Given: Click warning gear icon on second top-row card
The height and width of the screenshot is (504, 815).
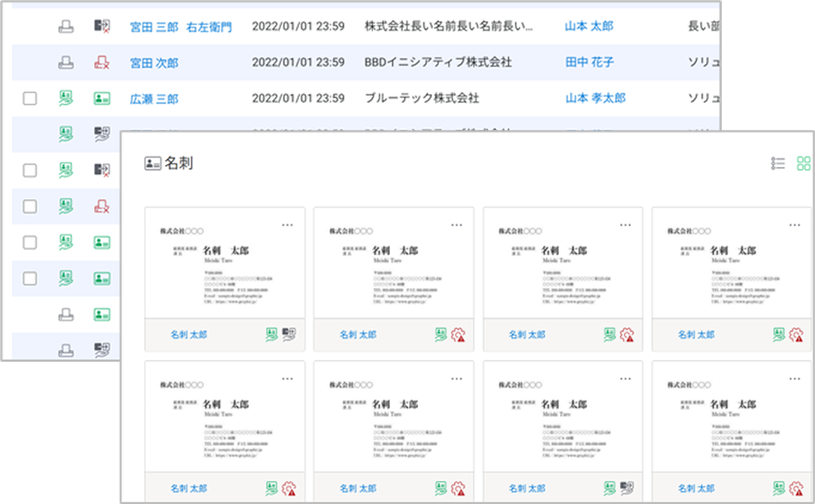Looking at the screenshot, I should 458,335.
